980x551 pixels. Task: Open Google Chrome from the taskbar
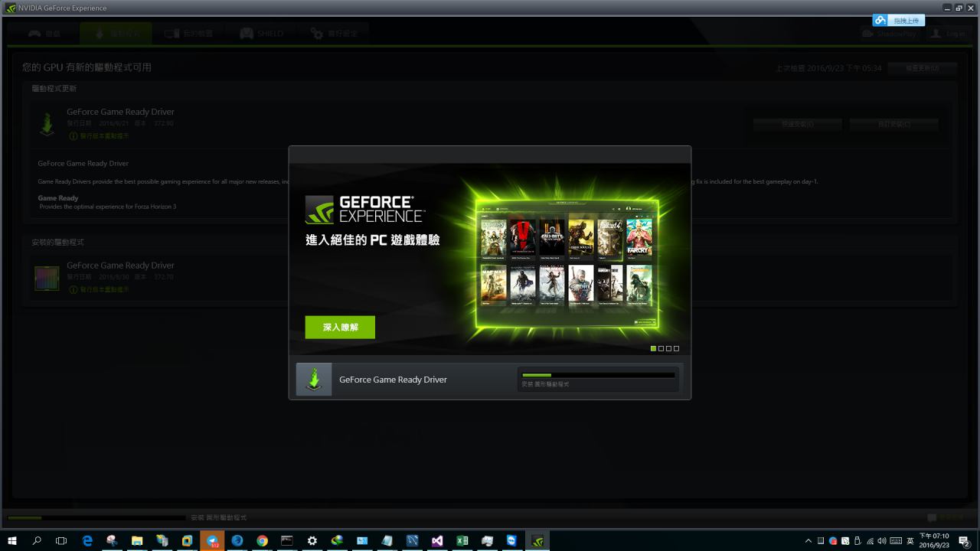click(x=262, y=541)
